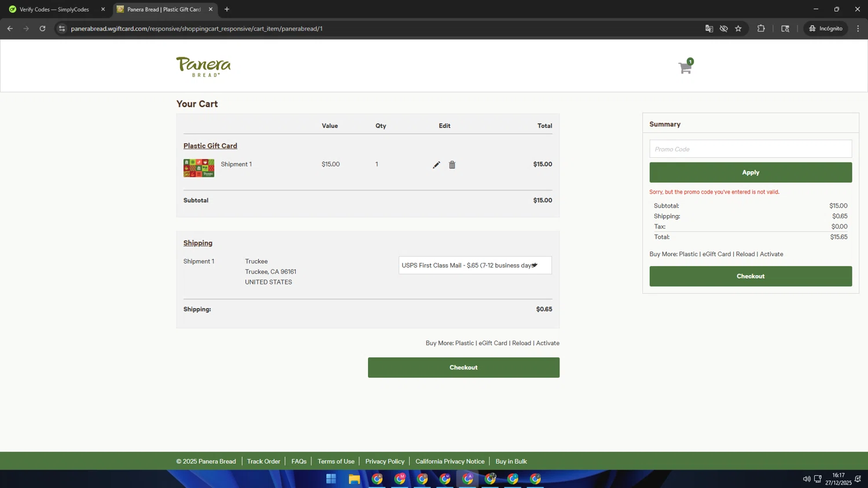Switch to Verify Codes SimplyCodes tab
868x488 pixels.
54,9
